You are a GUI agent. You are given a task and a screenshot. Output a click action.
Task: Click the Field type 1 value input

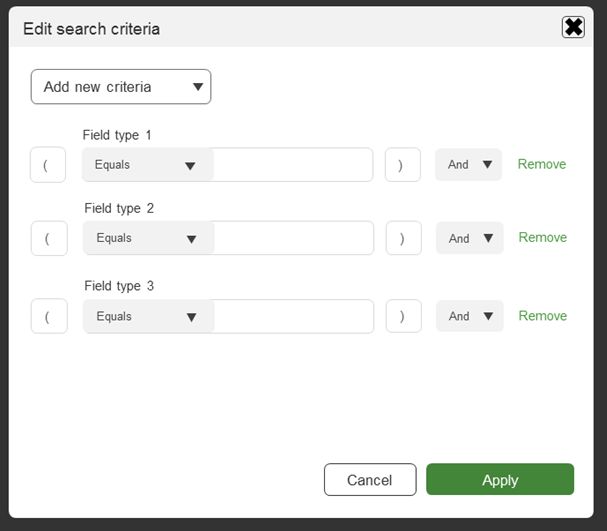point(292,165)
